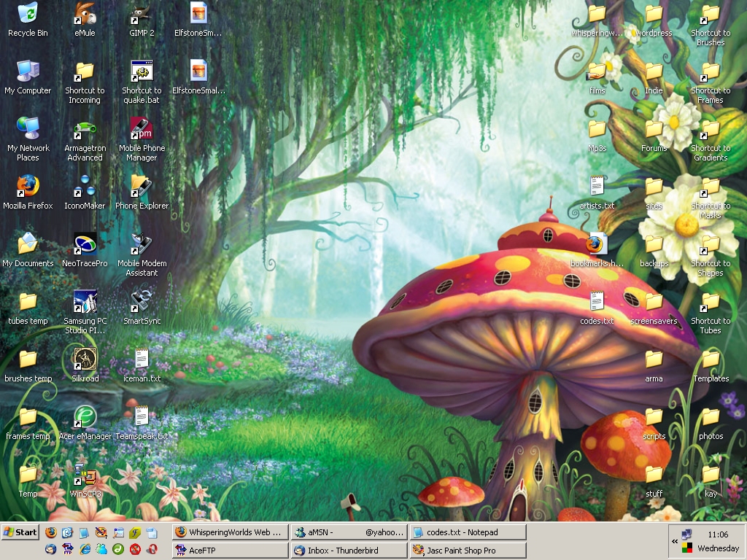Screen dimensions: 747x560
Task: Open the network connection tray icon
Action: click(686, 534)
